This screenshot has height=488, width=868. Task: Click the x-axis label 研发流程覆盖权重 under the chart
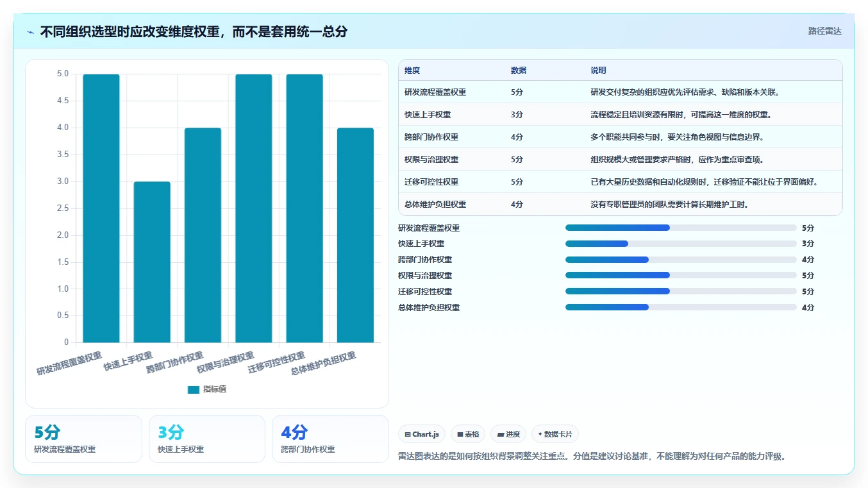pos(69,363)
